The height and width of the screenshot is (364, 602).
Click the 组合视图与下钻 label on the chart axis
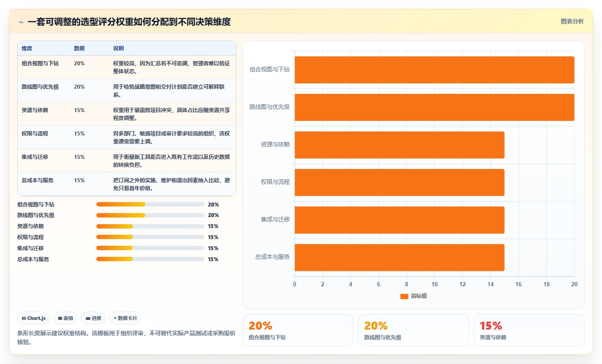click(x=270, y=70)
